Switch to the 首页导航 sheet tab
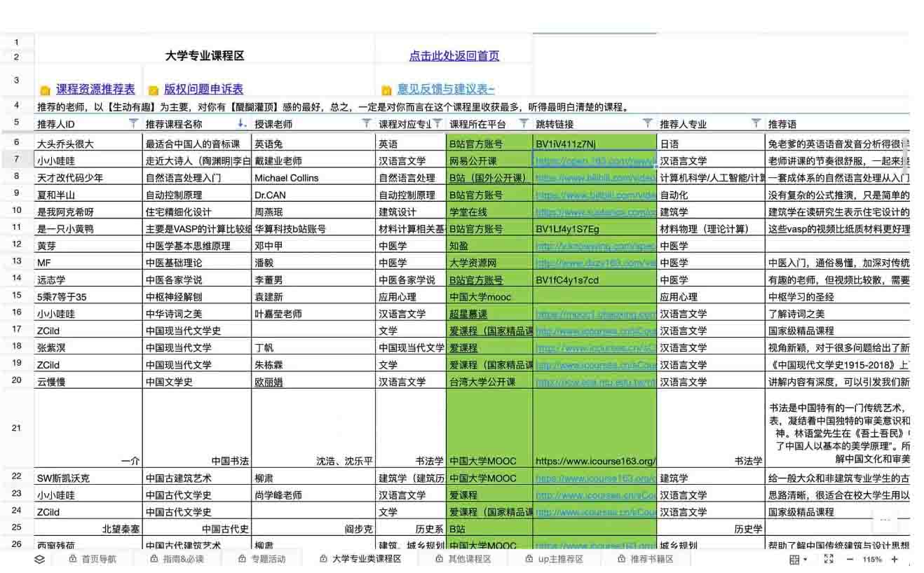Screen dimensions: 924x573 click(93, 559)
